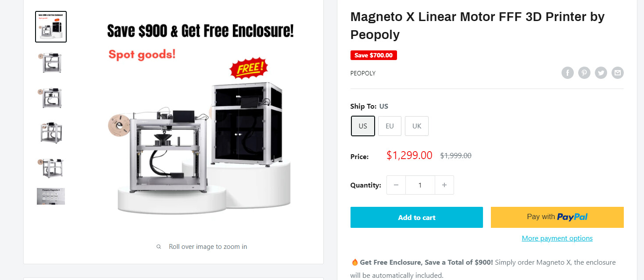The image size is (644, 280).
Task: Select UK shipping option
Action: point(417,126)
